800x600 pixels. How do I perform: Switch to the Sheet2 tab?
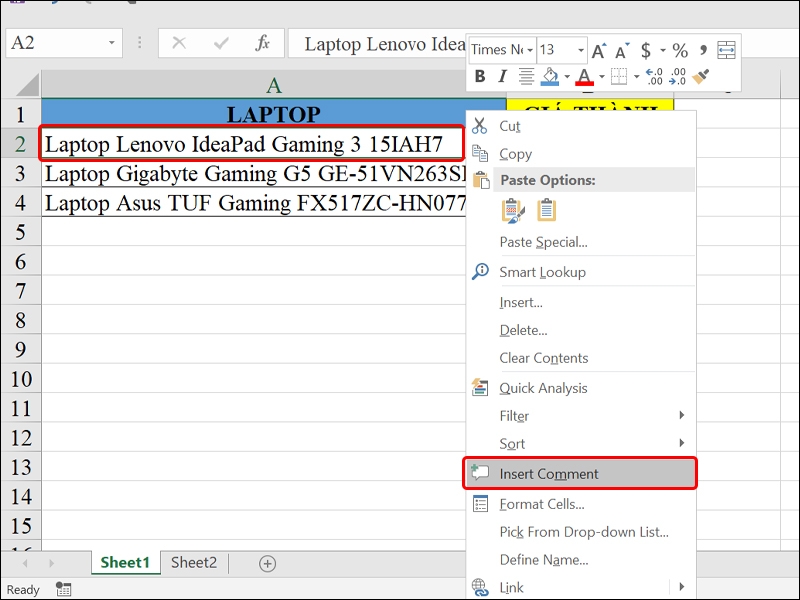[194, 563]
